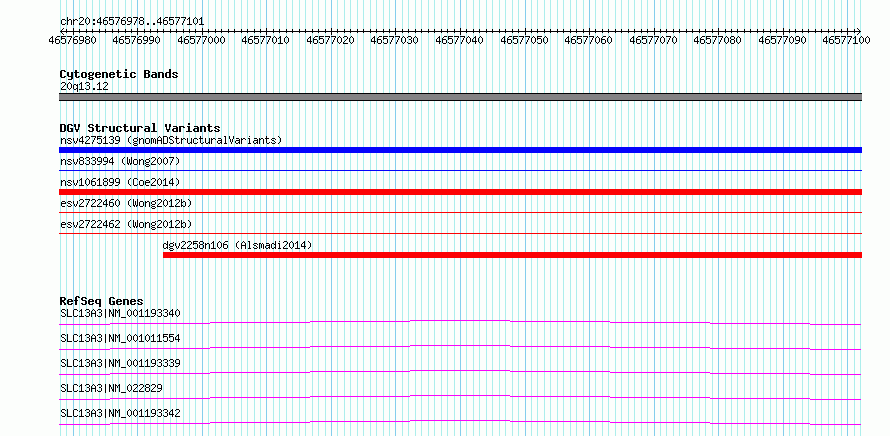Viewport: 890px width, 436px height.
Task: Open SLC13A3|NM_001193342 transcript label
Action: click(120, 413)
